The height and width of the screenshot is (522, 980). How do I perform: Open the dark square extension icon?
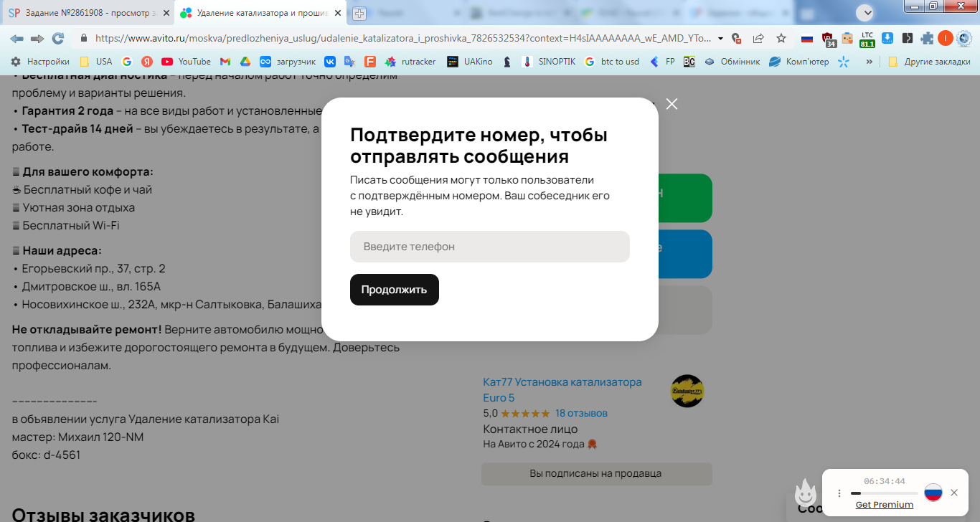[908, 39]
